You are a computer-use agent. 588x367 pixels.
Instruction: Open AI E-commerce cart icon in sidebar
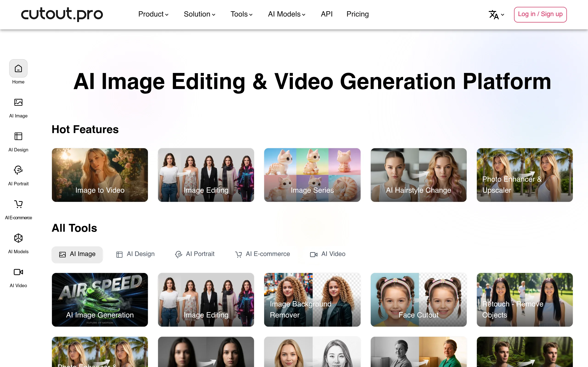click(x=18, y=204)
